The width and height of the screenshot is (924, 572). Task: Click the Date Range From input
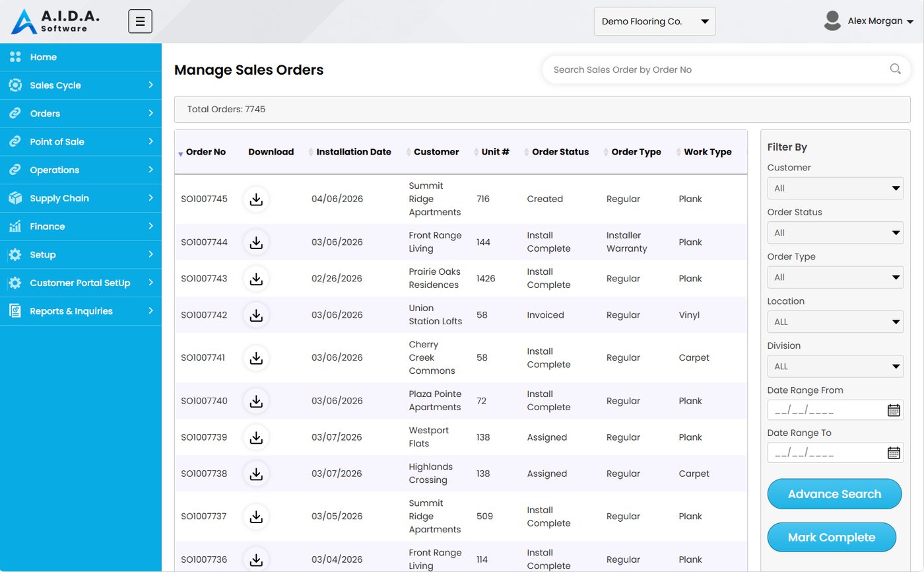click(836, 410)
